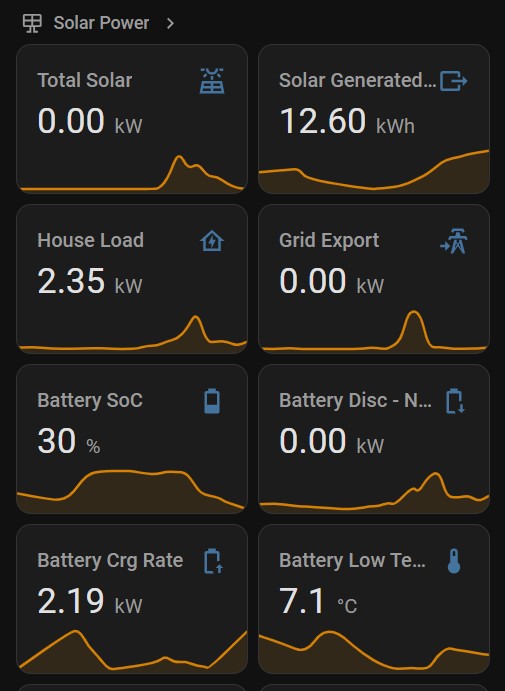The width and height of the screenshot is (505, 691).
Task: Open the Solar Generated 12.60 kWh reading
Action: coord(347,121)
